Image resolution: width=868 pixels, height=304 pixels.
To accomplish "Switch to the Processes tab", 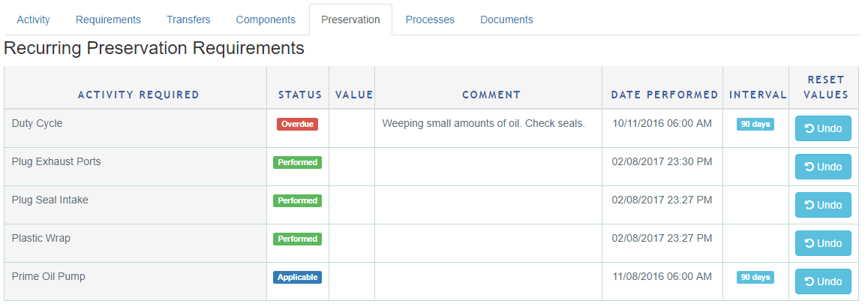I will [430, 20].
